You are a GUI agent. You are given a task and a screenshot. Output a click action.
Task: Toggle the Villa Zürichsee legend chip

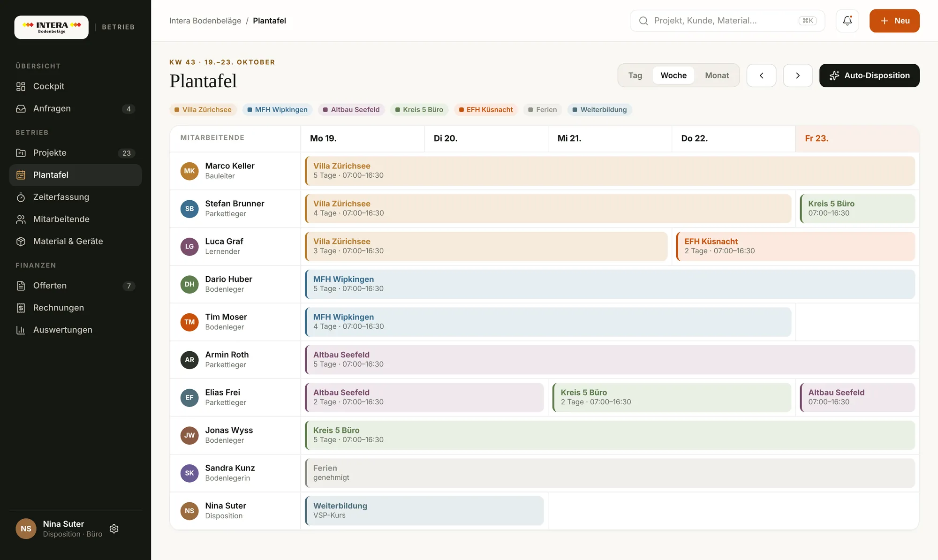(x=203, y=110)
